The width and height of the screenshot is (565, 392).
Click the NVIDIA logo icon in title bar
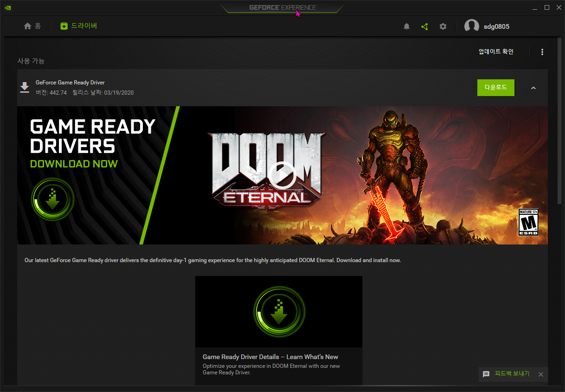(x=7, y=7)
